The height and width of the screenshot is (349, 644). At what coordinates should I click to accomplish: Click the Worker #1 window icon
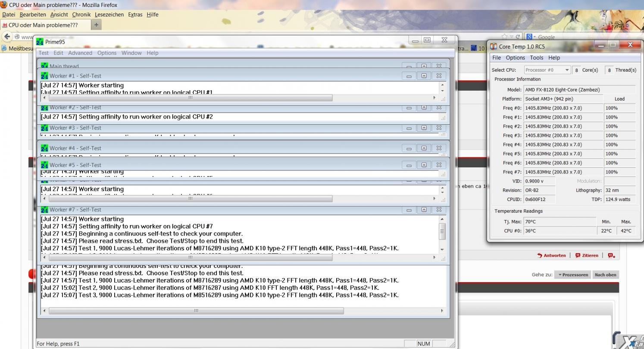(x=44, y=75)
